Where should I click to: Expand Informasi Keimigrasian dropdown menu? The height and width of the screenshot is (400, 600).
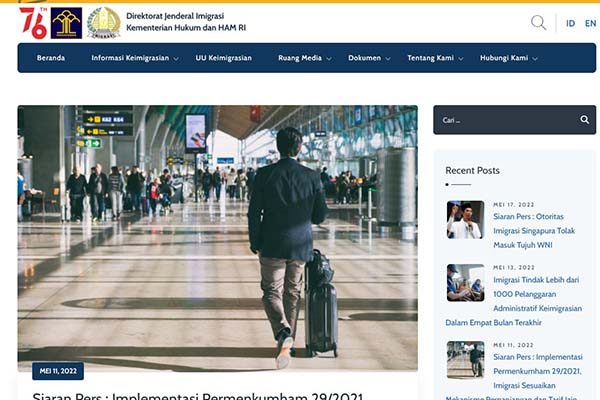click(135, 58)
